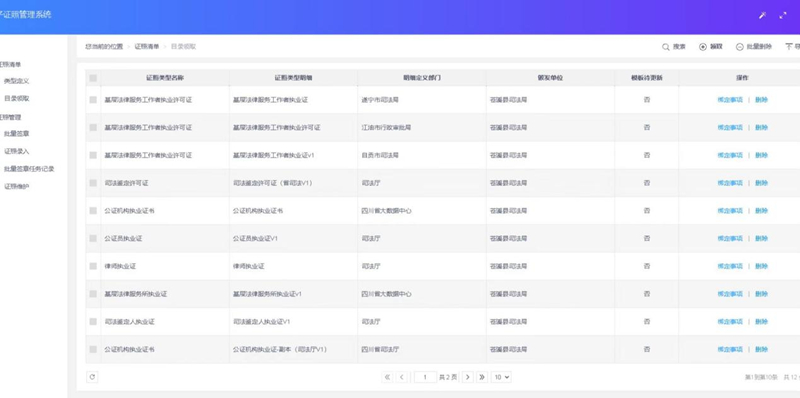800x398 pixels.
Task: Jump to first page double-left arrow
Action: (387, 377)
